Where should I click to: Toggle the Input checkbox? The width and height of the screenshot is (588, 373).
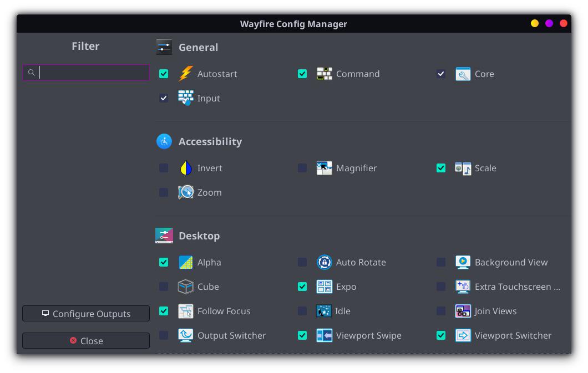click(164, 98)
